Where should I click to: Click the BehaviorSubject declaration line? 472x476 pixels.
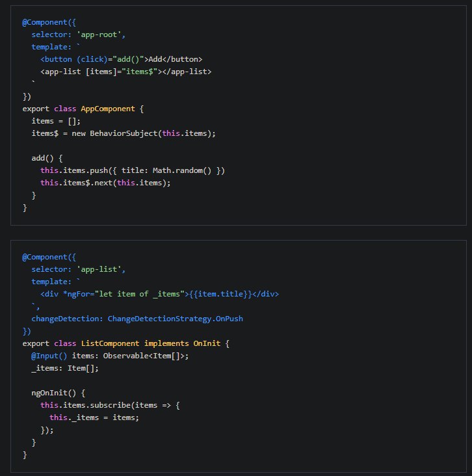[x=124, y=133]
